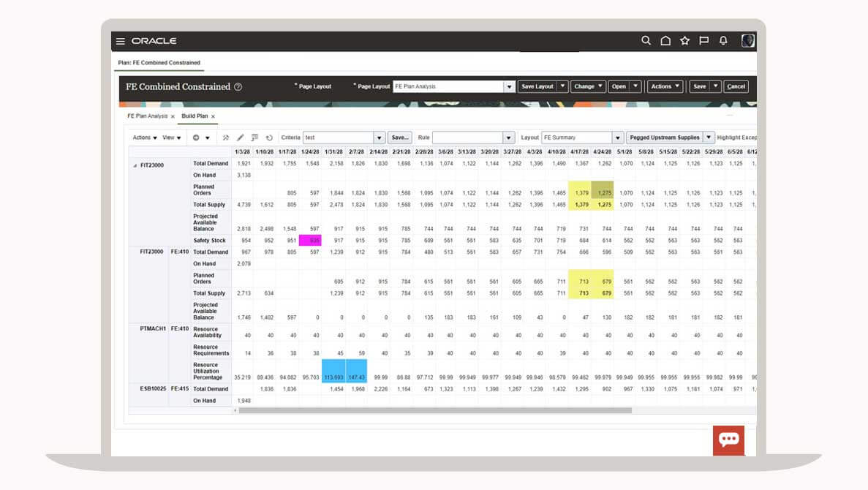Open the Favorites star icon

click(x=684, y=41)
